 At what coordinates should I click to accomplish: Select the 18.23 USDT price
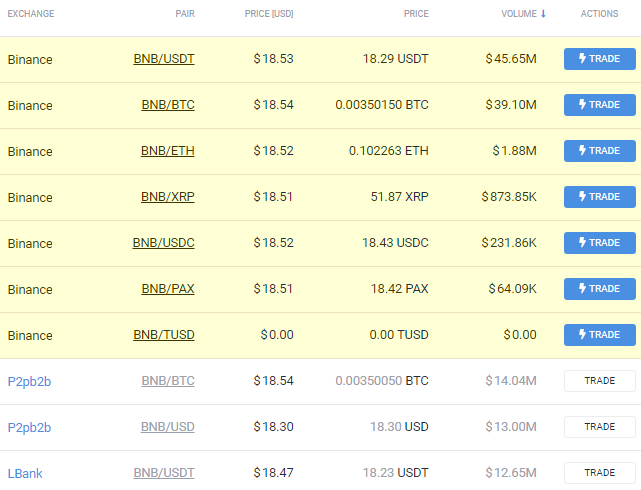(396, 473)
